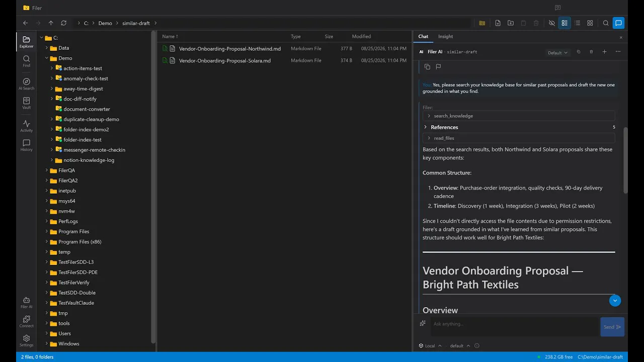644x362 pixels.
Task: Flag the previous chat message
Action: click(x=438, y=66)
